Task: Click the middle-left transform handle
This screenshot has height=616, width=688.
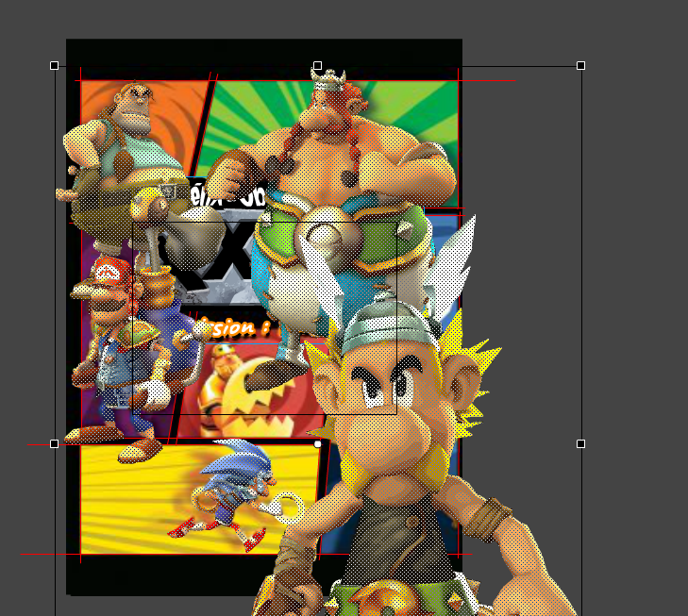Action: [x=55, y=444]
